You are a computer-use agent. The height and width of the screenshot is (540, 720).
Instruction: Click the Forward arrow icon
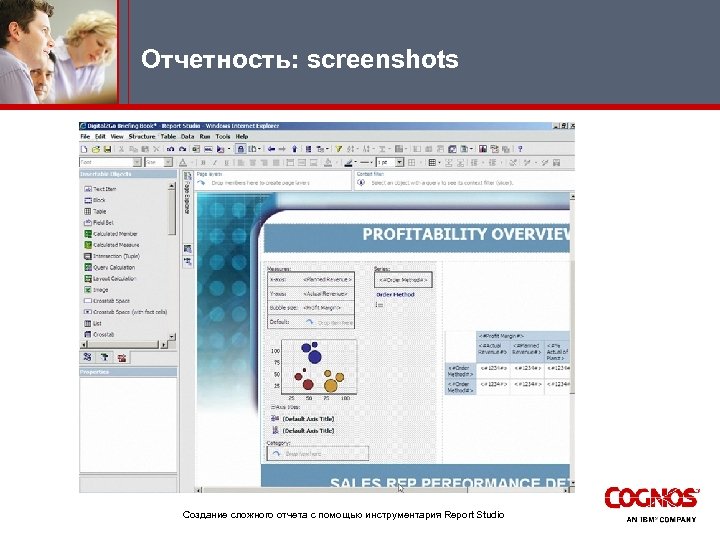[282, 149]
